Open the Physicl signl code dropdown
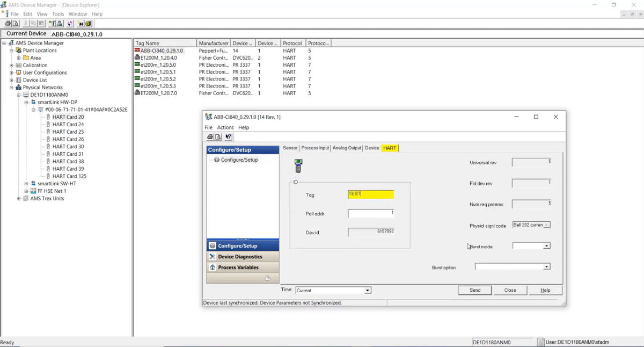This screenshot has height=347, width=644. [547, 225]
